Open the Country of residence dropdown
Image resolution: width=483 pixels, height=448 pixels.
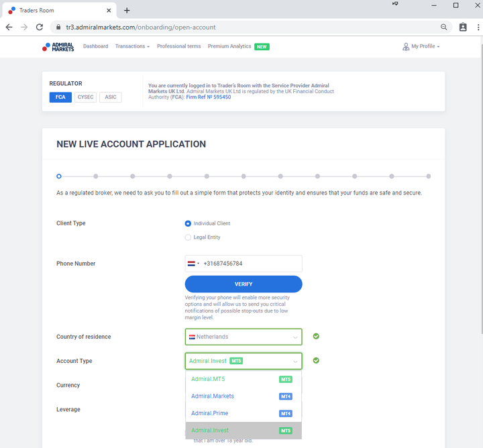pyautogui.click(x=244, y=337)
